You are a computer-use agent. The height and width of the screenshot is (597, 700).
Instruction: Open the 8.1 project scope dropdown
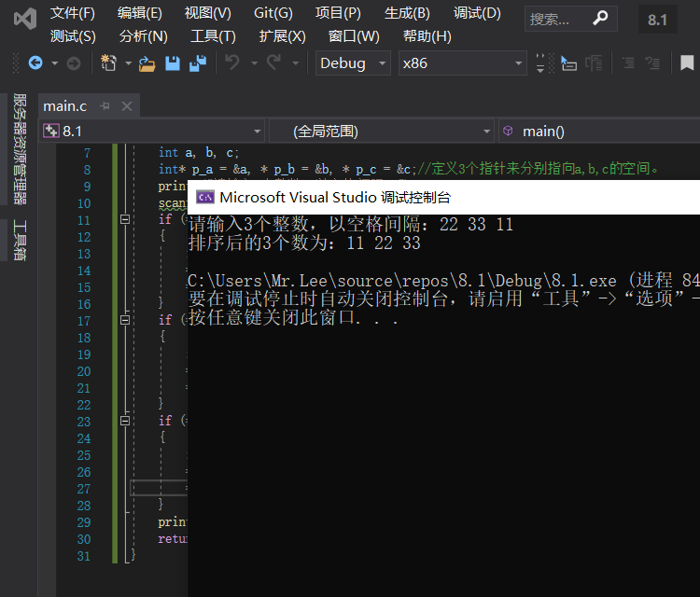tap(151, 132)
